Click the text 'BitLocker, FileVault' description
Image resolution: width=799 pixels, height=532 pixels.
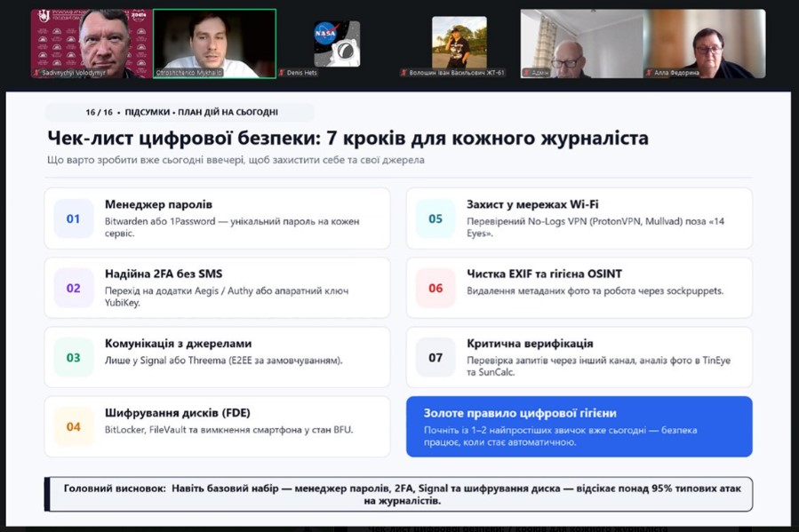(228, 430)
